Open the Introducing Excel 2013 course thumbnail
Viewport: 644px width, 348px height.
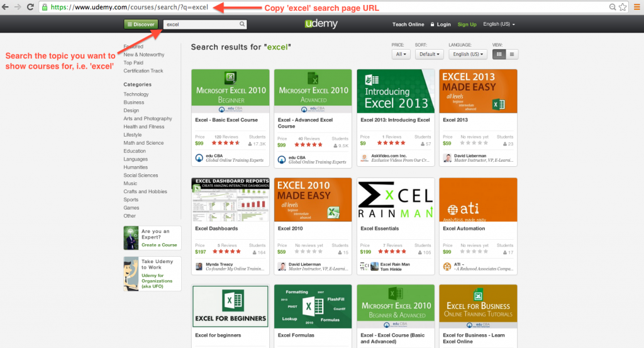pyautogui.click(x=396, y=91)
